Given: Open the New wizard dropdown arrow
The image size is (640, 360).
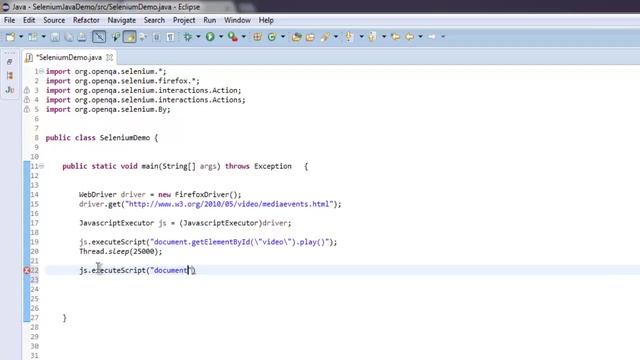Looking at the screenshot, I should (x=21, y=37).
